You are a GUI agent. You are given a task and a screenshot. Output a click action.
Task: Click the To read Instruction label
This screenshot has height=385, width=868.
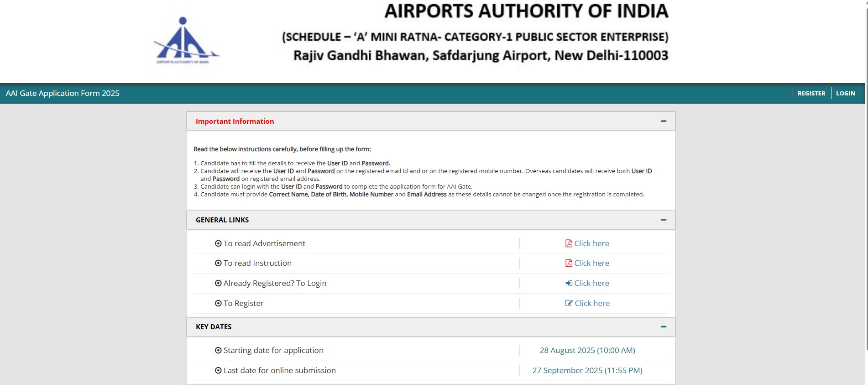257,263
